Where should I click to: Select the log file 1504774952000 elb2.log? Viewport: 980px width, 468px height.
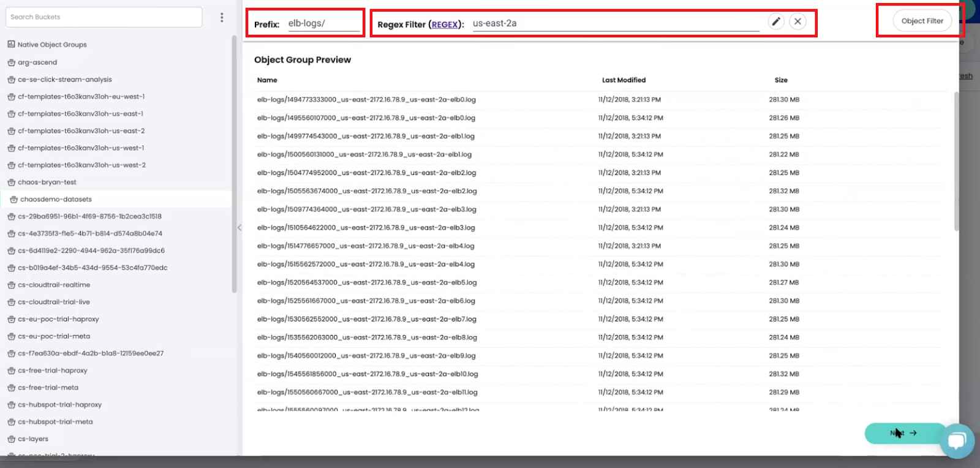tap(366, 173)
